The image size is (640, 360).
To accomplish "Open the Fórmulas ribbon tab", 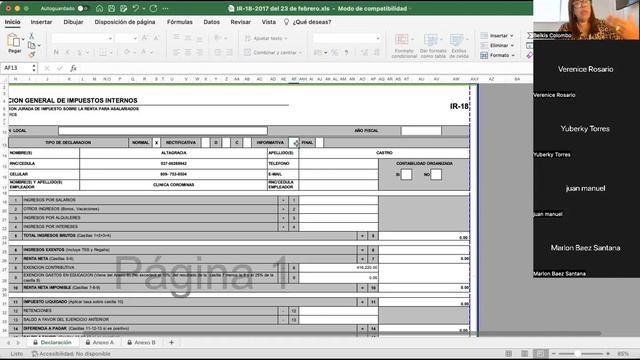I will (x=180, y=22).
